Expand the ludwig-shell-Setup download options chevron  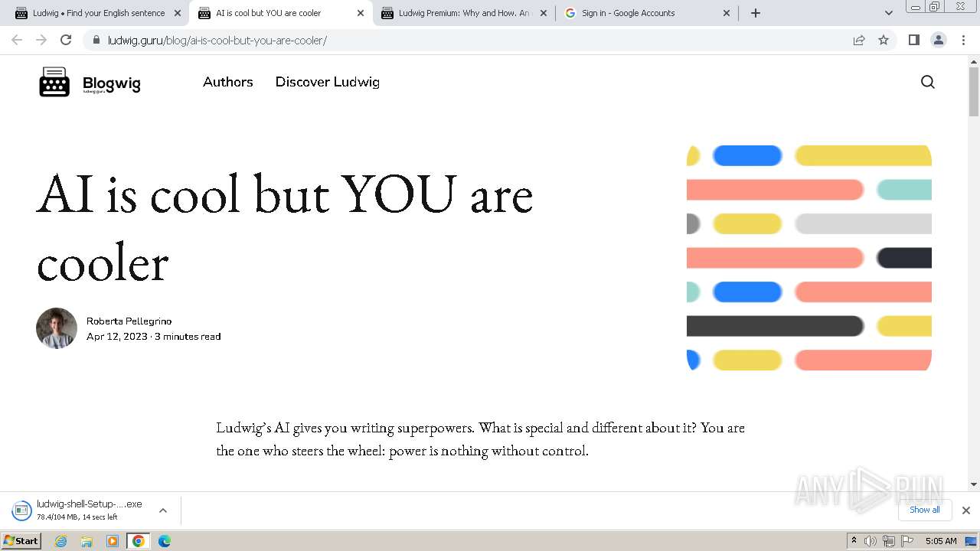pyautogui.click(x=163, y=510)
